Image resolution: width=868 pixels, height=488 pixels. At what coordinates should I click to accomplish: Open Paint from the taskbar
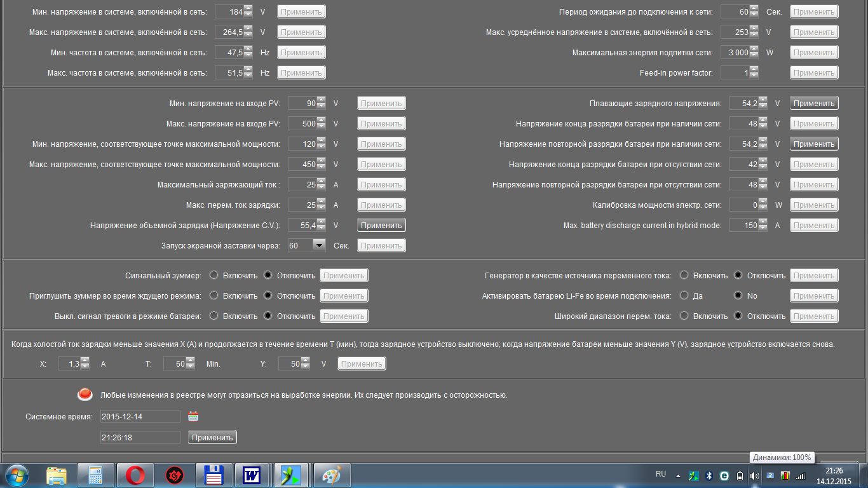[331, 475]
